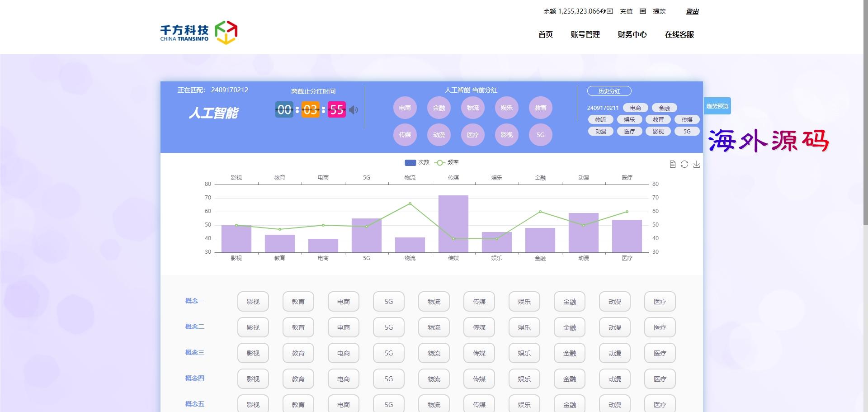Open chart data view icon

[x=673, y=164]
